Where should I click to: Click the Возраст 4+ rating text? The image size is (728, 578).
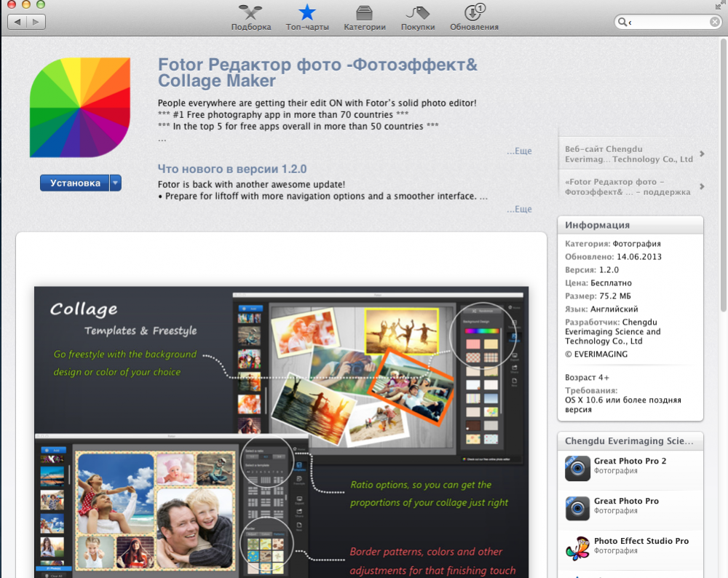(587, 377)
